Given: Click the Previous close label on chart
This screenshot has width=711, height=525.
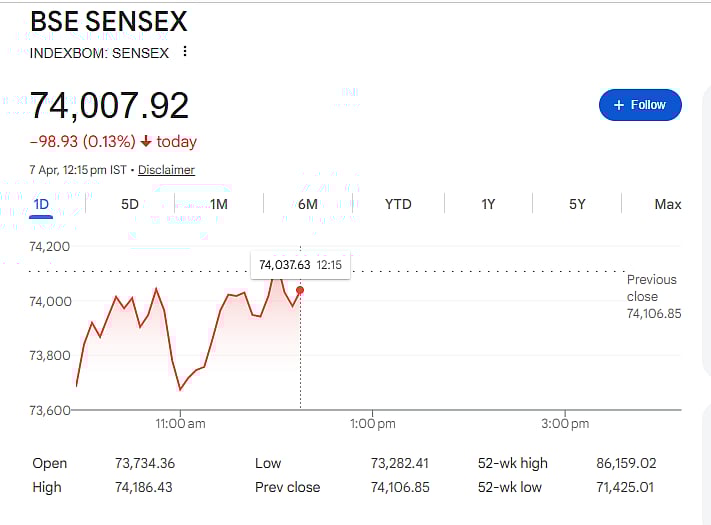Looking at the screenshot, I should tap(651, 288).
